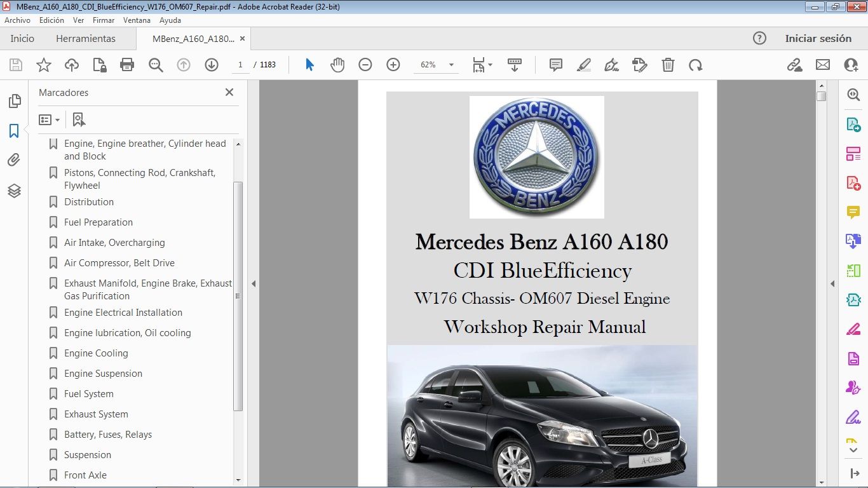Open the bookmarks Options dropdown
This screenshot has height=488, width=868.
tap(49, 119)
